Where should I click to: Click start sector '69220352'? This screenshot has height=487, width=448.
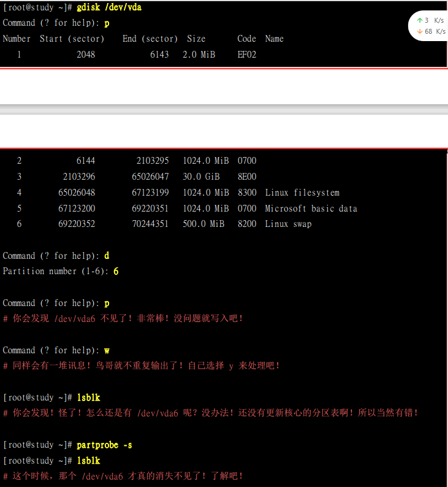coord(77,224)
